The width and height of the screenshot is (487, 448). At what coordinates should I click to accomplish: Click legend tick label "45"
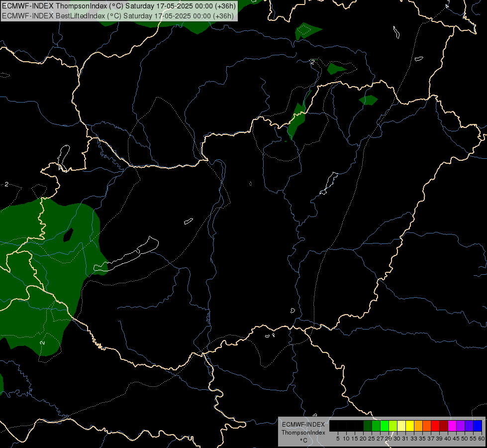pos(456,439)
